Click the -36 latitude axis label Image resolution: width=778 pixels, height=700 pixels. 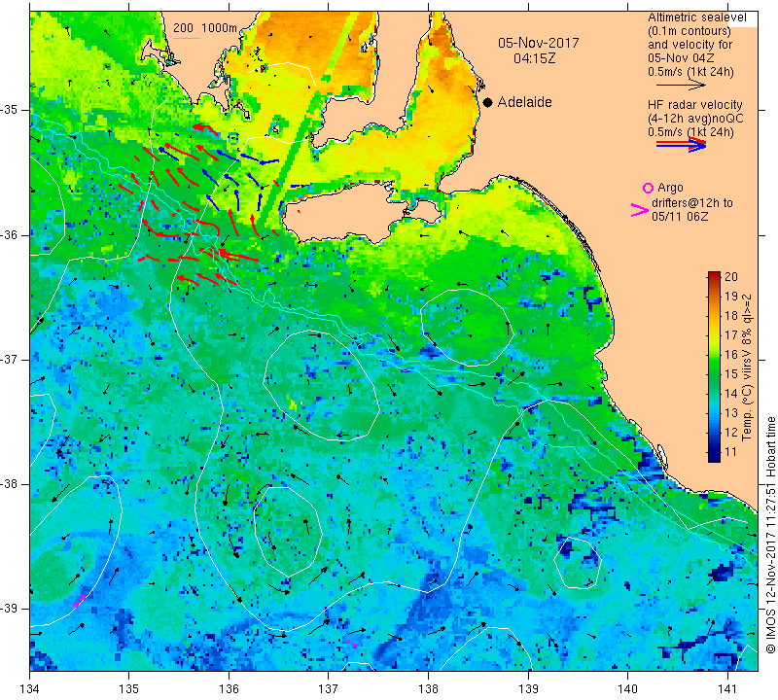point(9,234)
